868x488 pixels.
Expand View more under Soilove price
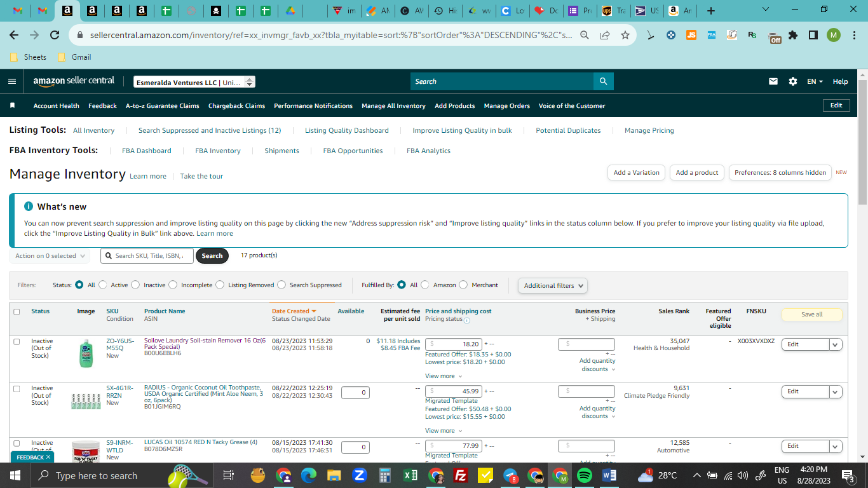(x=444, y=376)
